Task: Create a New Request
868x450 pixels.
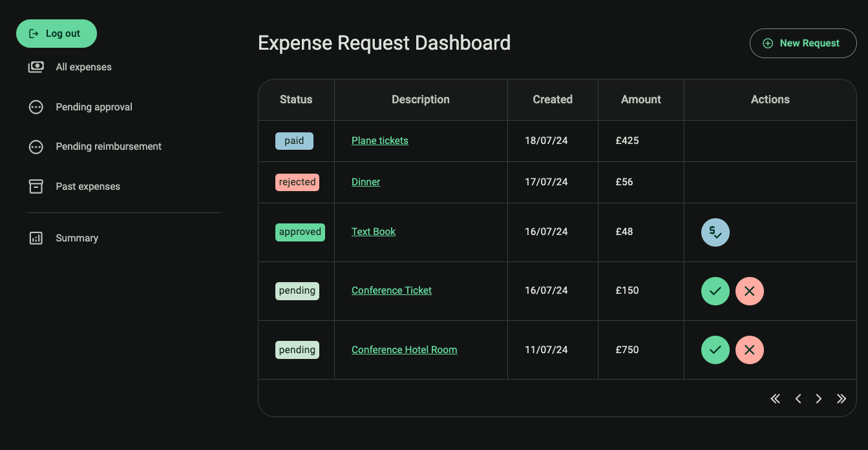Action: pyautogui.click(x=803, y=43)
